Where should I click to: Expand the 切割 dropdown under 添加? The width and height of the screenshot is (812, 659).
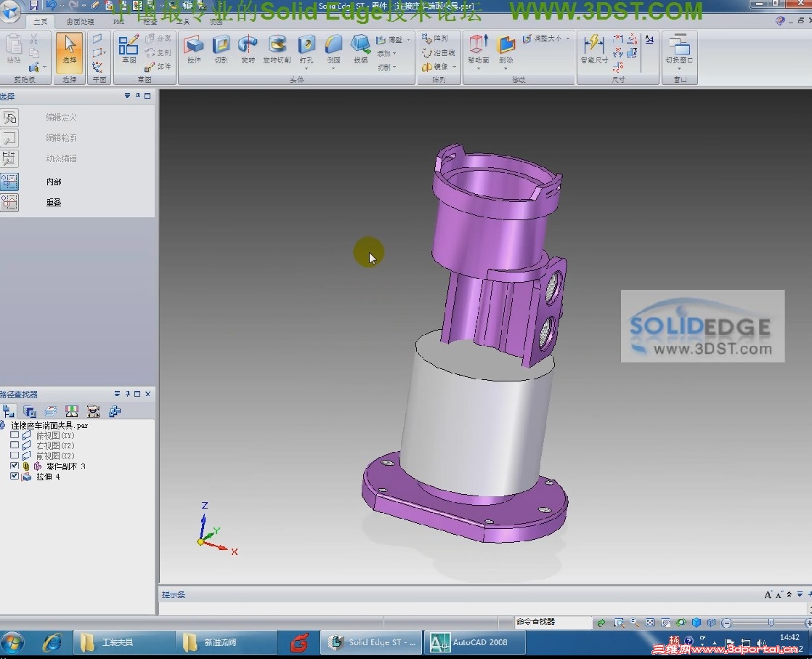387,68
